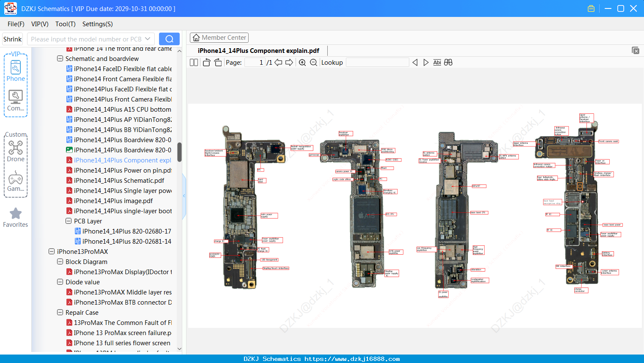Click the Shrink button

13,39
